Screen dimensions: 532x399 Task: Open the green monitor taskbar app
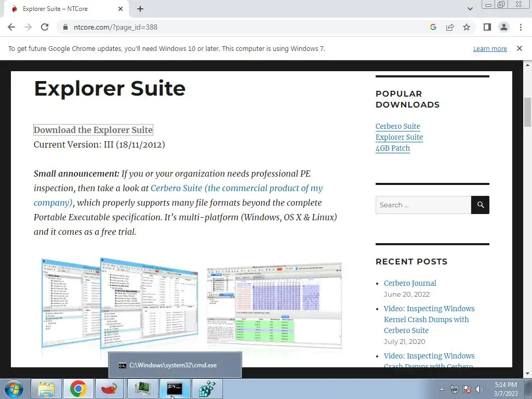point(142,389)
